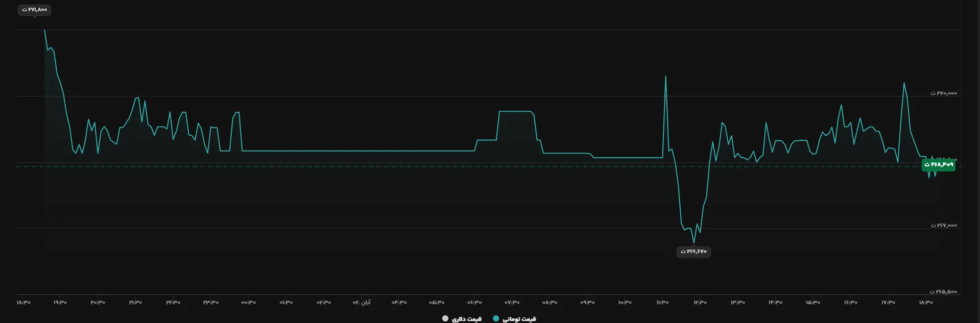
Task: Select the 22:30 time axis label
Action: coord(173,303)
